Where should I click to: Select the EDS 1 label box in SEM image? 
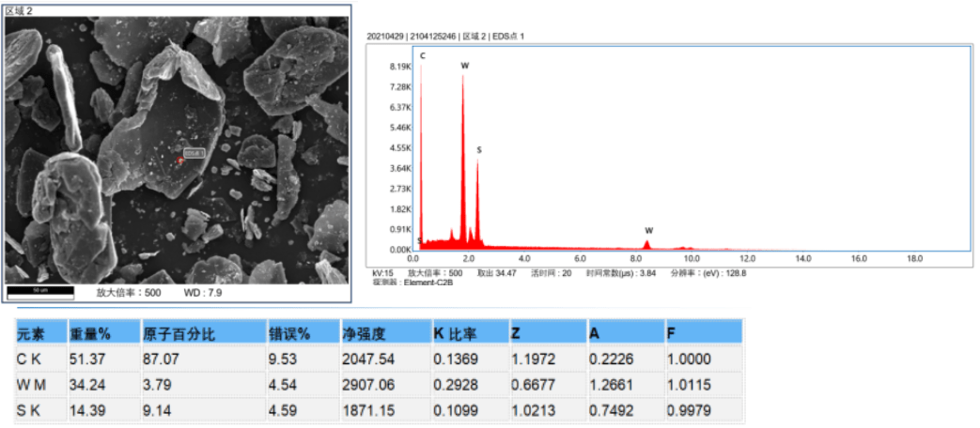click(194, 152)
